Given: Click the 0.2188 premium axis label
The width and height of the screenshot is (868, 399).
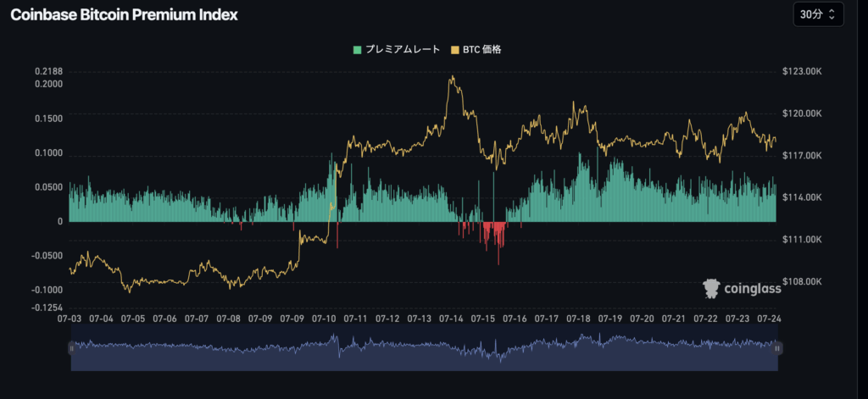Looking at the screenshot, I should (48, 71).
